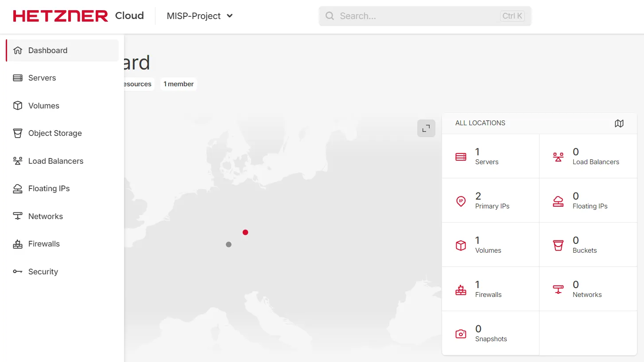Click the Networks icon in sidebar
This screenshot has width=644, height=362.
pyautogui.click(x=18, y=216)
